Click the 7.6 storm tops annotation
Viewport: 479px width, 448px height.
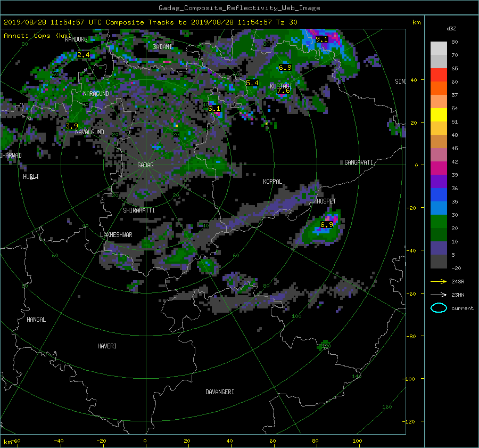pyautogui.click(x=284, y=91)
